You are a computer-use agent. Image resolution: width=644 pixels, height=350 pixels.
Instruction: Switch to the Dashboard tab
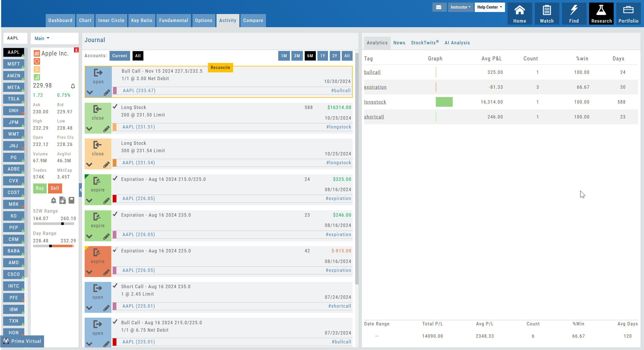(x=60, y=21)
